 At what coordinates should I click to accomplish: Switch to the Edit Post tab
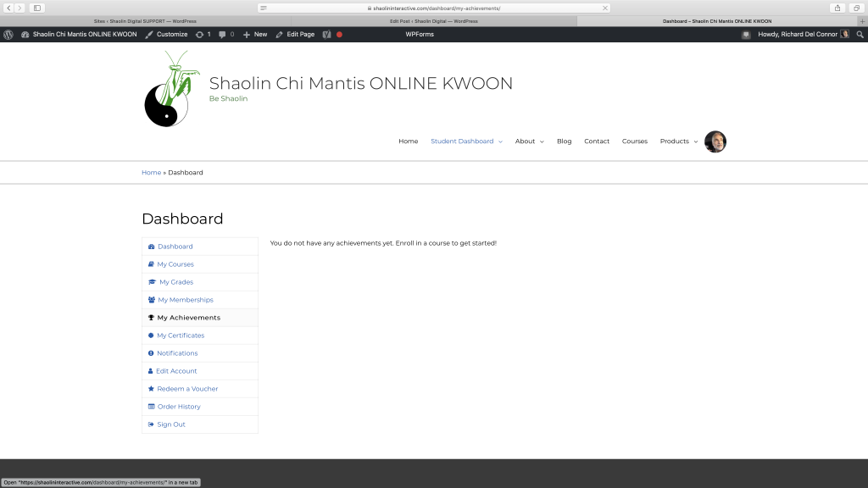click(x=433, y=21)
